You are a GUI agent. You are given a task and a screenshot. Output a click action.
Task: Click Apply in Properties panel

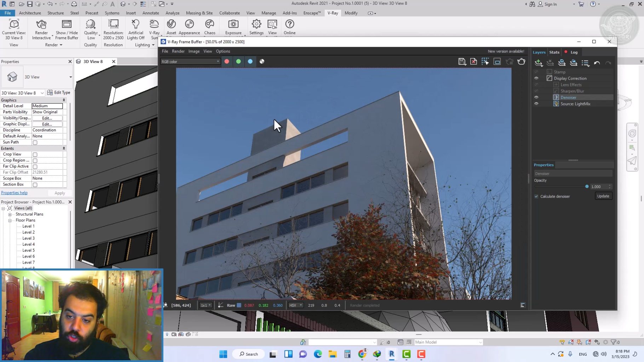click(60, 193)
